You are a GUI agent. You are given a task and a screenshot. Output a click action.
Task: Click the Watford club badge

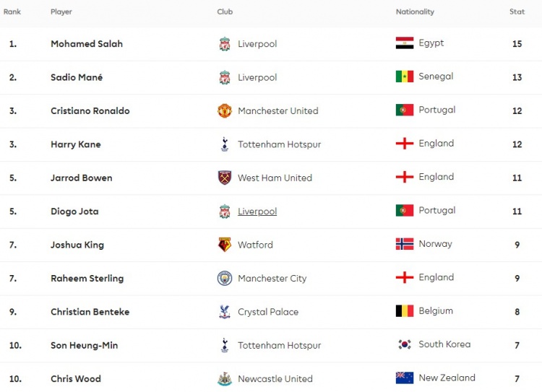(225, 245)
